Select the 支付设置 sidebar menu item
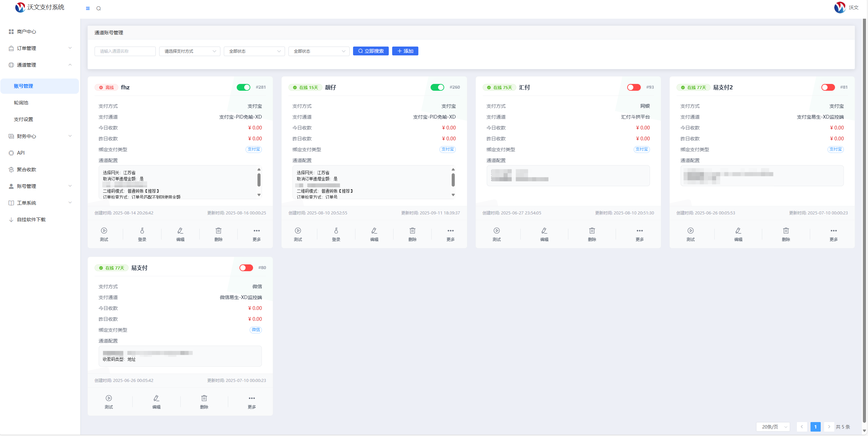 point(23,119)
